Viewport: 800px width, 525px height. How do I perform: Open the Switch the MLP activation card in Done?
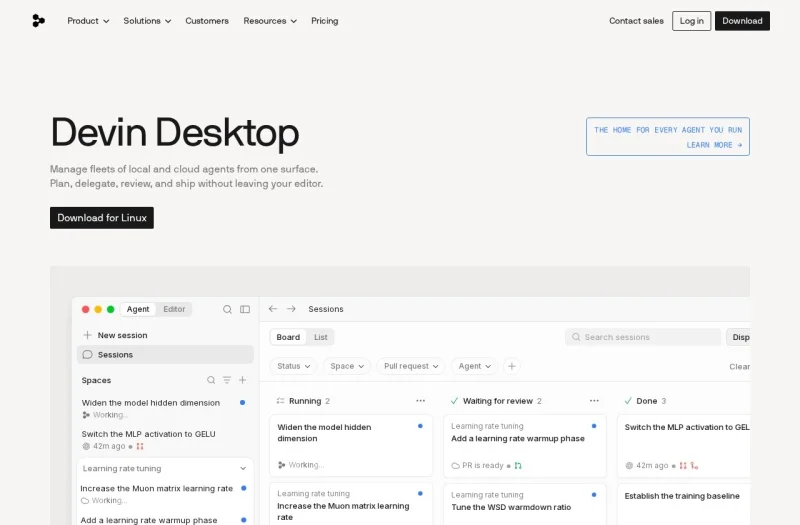tap(684, 446)
